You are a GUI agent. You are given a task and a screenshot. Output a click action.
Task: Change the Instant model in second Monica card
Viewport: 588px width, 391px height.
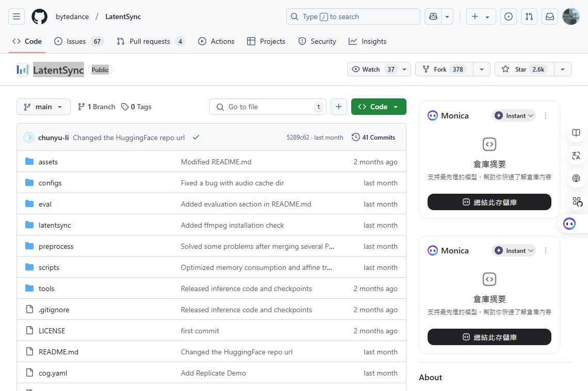[514, 250]
